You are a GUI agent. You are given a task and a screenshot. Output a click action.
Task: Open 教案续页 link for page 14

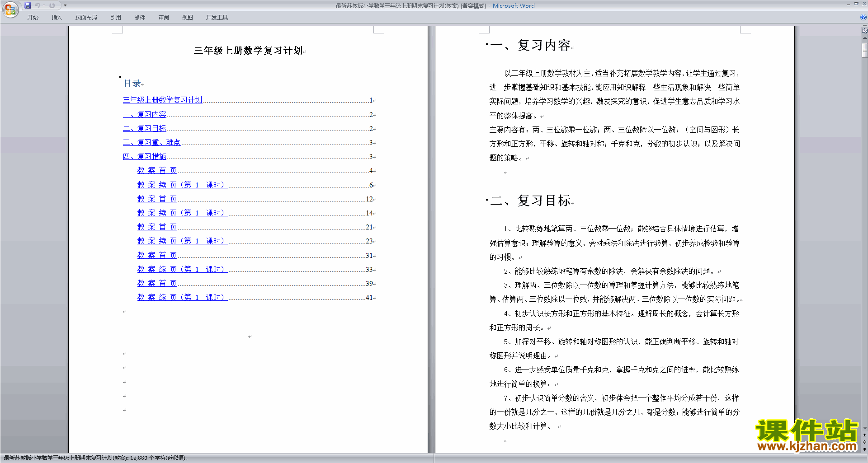(182, 213)
